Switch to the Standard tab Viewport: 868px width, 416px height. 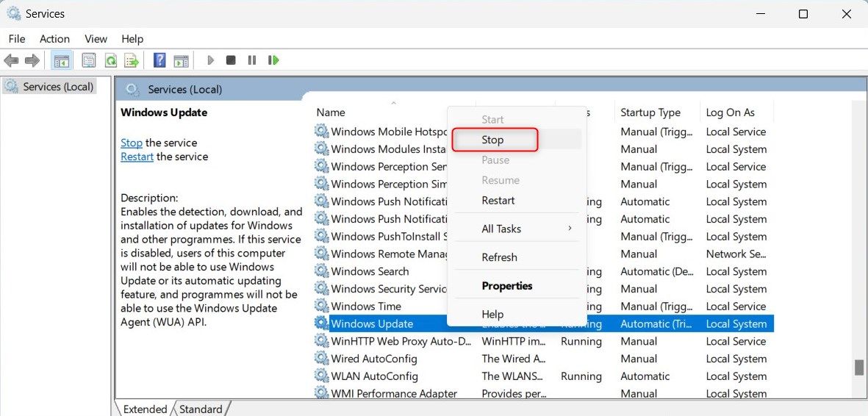[x=201, y=409]
